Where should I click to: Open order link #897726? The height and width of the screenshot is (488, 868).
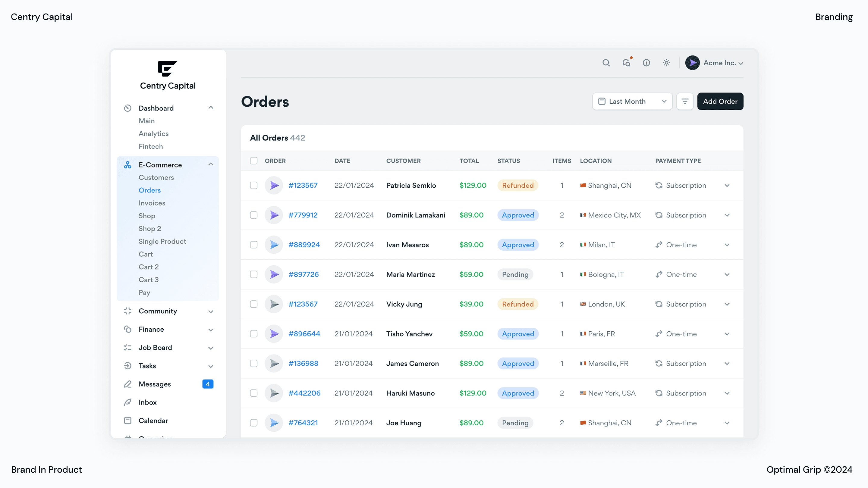point(303,274)
